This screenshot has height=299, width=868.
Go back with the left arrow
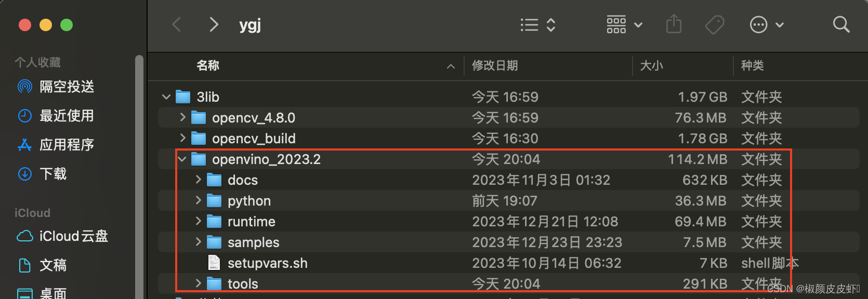tap(177, 24)
